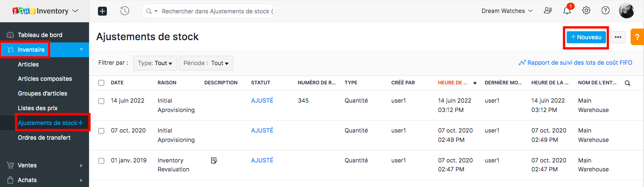The height and width of the screenshot is (187, 644).
Task: Check the 01 janv. 2019 row checkbox
Action: click(101, 161)
